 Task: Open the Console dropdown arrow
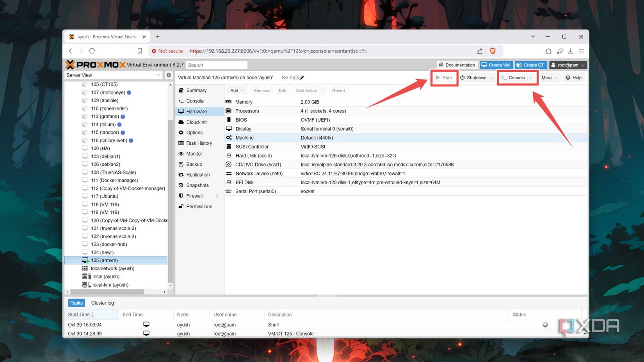tap(531, 78)
